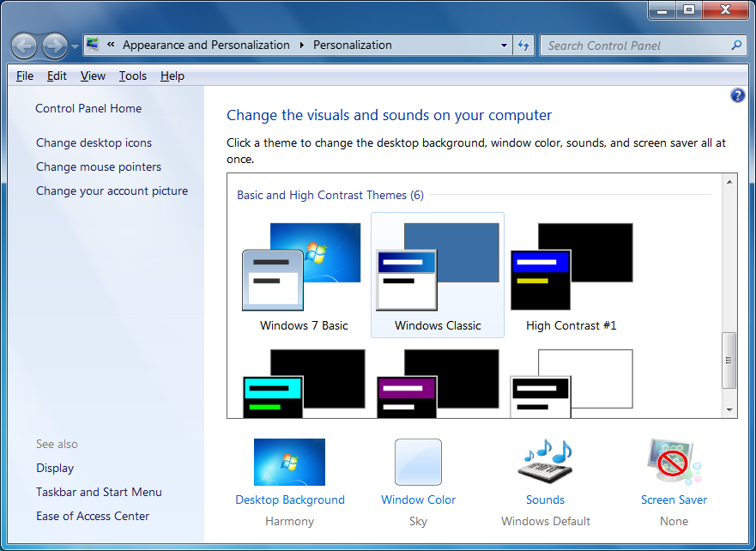The height and width of the screenshot is (551, 756).
Task: Click the theme list scroll up arrow
Action: tap(729, 182)
